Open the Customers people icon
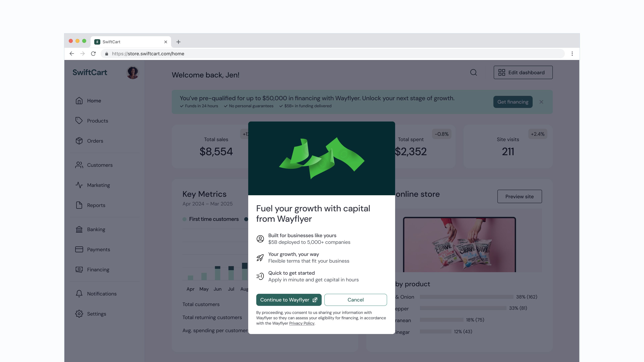Viewport: 644px width, 362px height. pyautogui.click(x=79, y=165)
